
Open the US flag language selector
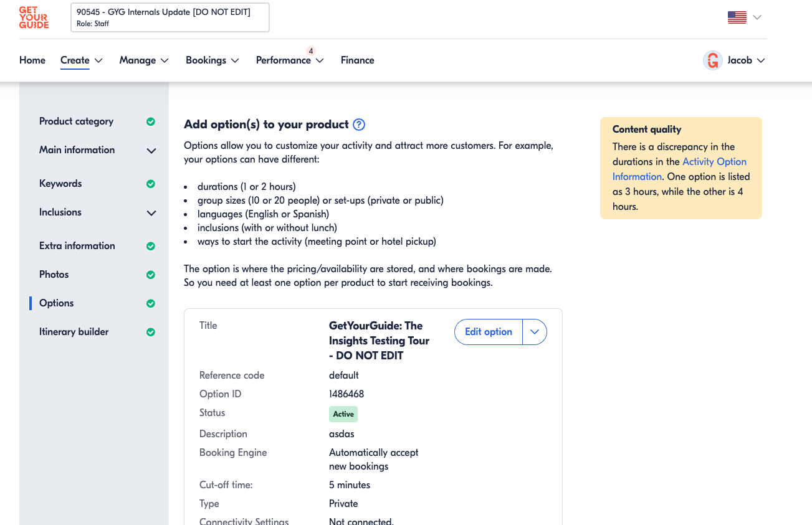tap(737, 17)
